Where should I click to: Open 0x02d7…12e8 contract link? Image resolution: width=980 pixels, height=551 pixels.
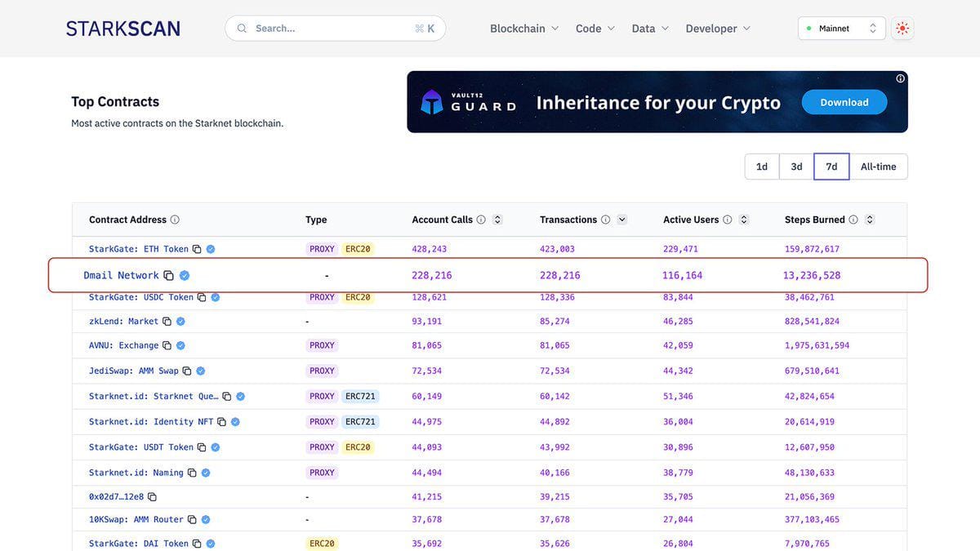[116, 496]
